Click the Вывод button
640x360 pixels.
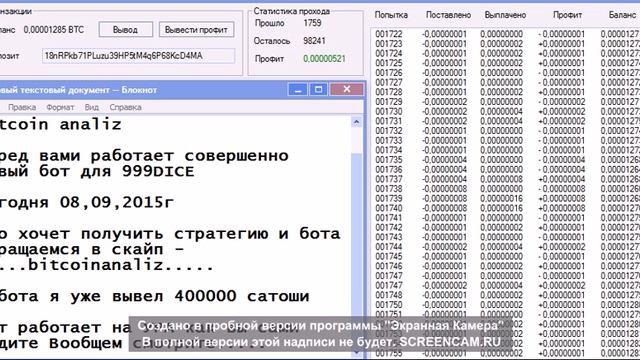coord(126,30)
